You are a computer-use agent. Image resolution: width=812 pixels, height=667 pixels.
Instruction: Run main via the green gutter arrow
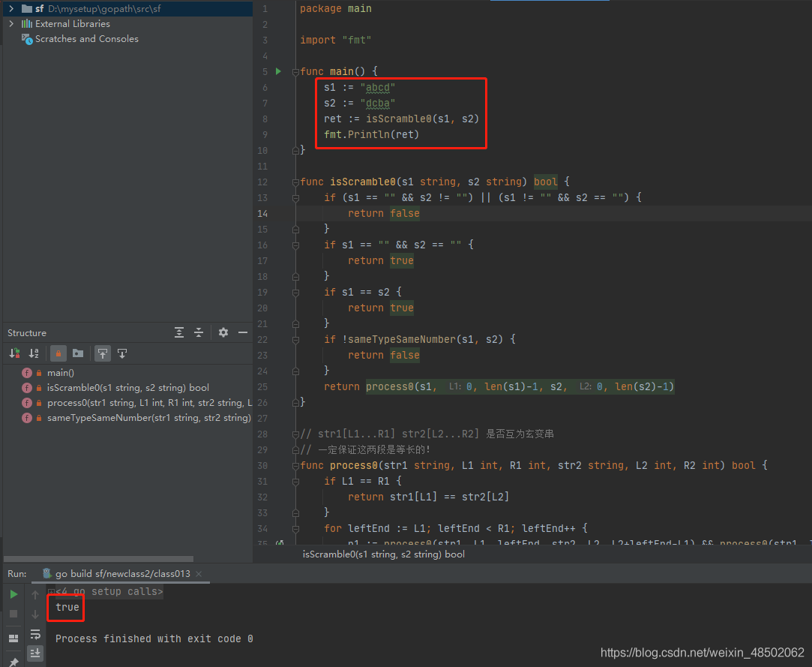(x=279, y=71)
